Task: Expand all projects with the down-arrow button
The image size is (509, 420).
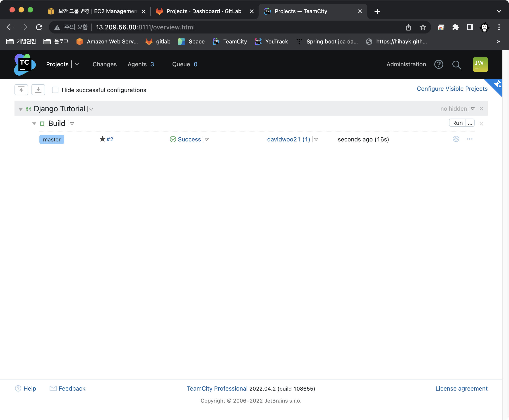Action: 38,90
